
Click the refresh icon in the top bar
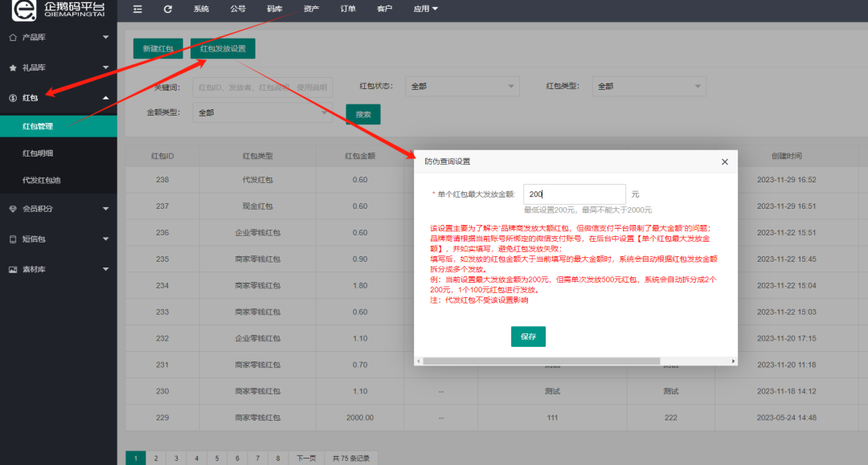(168, 9)
